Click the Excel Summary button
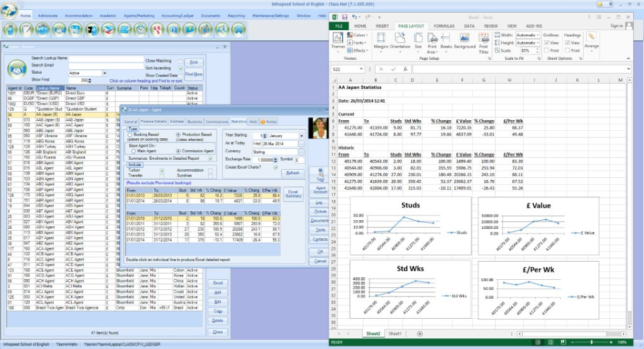This screenshot has height=349, width=644. (293, 193)
